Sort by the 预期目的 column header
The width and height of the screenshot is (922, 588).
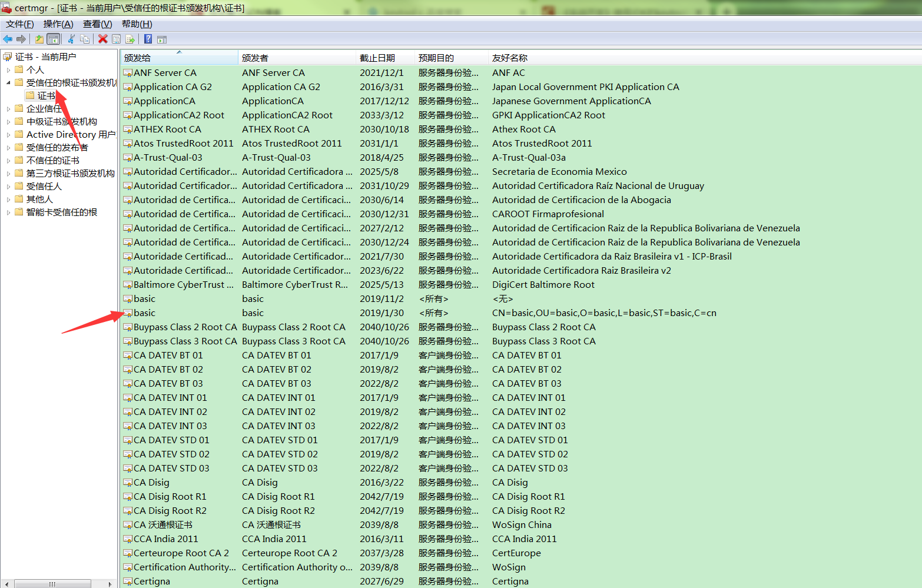click(452, 58)
